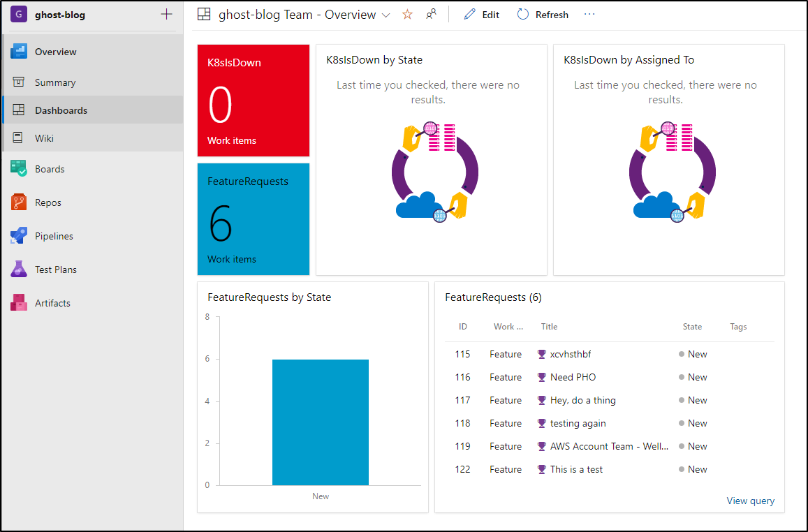
Task: Click the team members icon in header
Action: point(432,15)
